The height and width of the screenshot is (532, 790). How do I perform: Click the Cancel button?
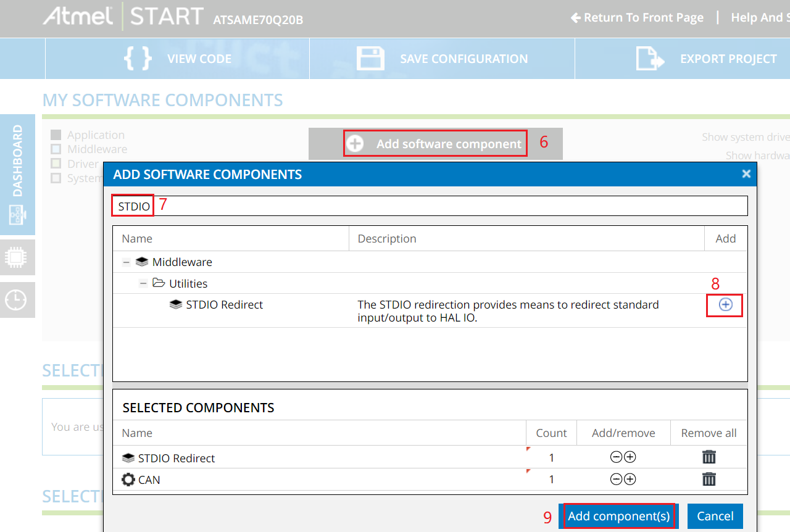tap(715, 516)
